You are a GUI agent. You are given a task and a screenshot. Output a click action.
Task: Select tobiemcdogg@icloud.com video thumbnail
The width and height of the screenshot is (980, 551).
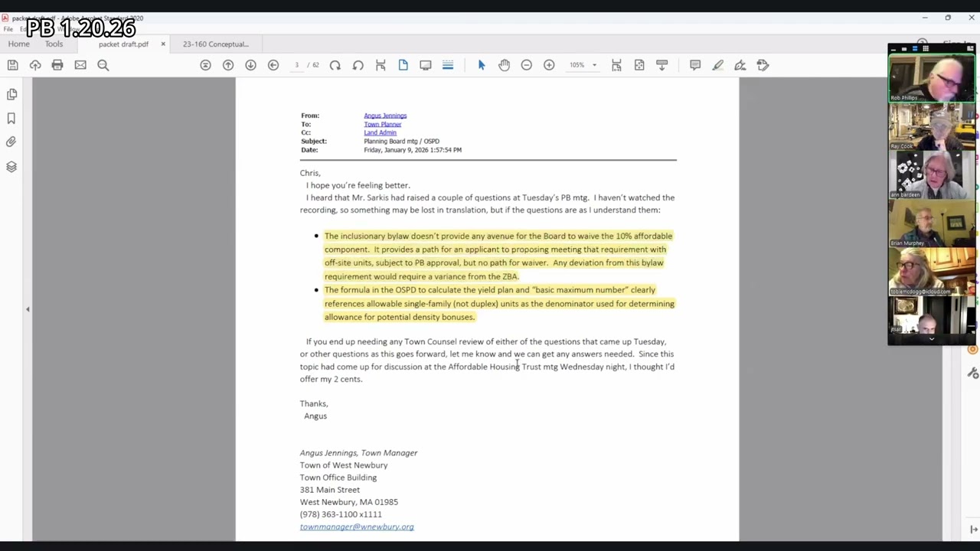pyautogui.click(x=932, y=272)
